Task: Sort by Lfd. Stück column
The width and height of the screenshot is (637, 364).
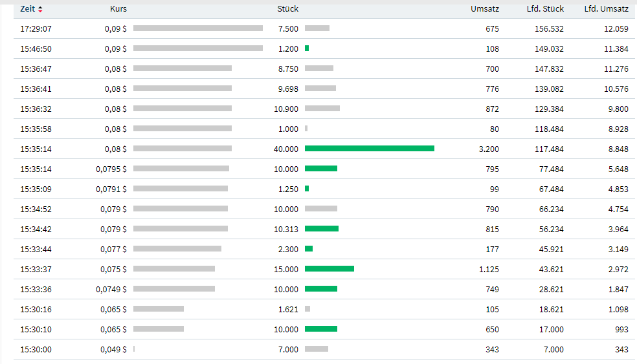Action: tap(545, 9)
